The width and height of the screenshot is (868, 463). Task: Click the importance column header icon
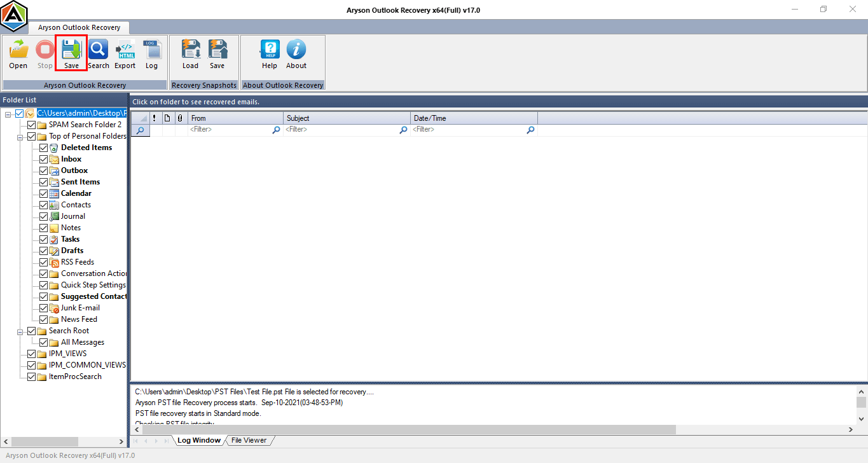coord(155,118)
